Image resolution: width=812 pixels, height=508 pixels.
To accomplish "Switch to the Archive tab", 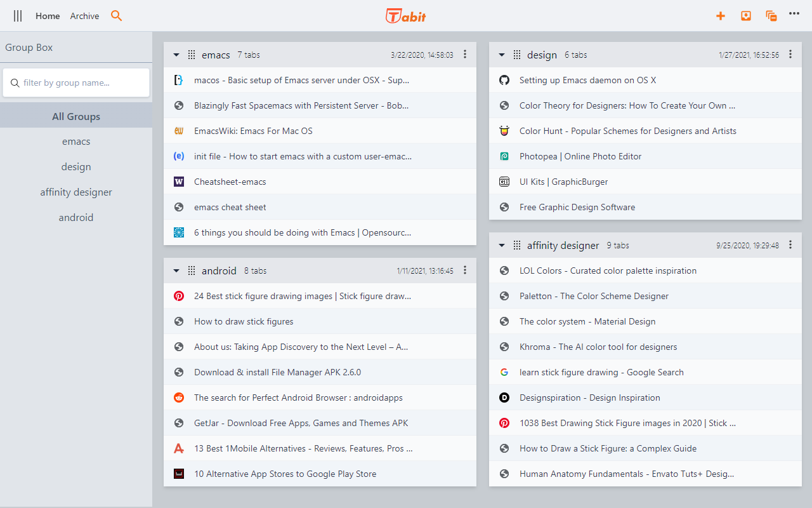I will click(84, 16).
